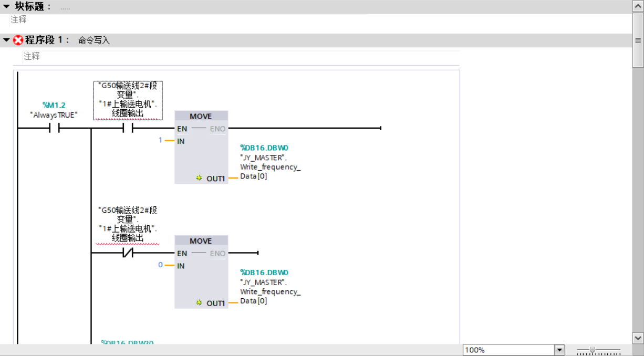Click the ENO output of MOVE with input 0
644x356 pixels.
217,254
